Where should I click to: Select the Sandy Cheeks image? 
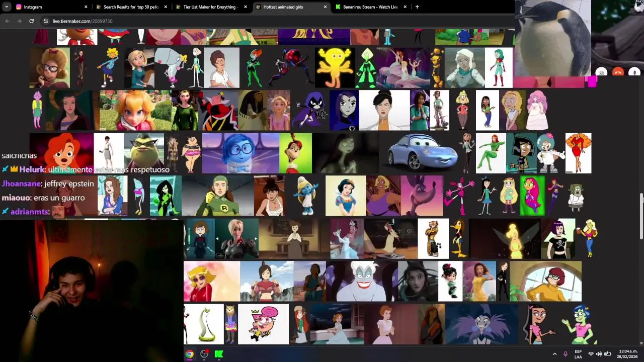coord(550,153)
